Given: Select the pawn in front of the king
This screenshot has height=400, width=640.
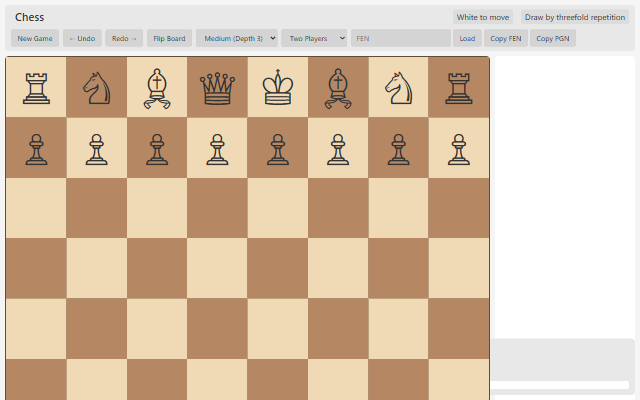Looking at the screenshot, I should click(x=278, y=148).
